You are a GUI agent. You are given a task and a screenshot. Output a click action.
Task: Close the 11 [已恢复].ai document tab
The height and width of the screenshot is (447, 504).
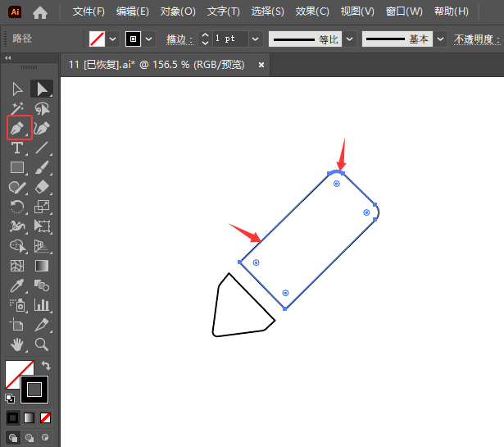point(261,65)
